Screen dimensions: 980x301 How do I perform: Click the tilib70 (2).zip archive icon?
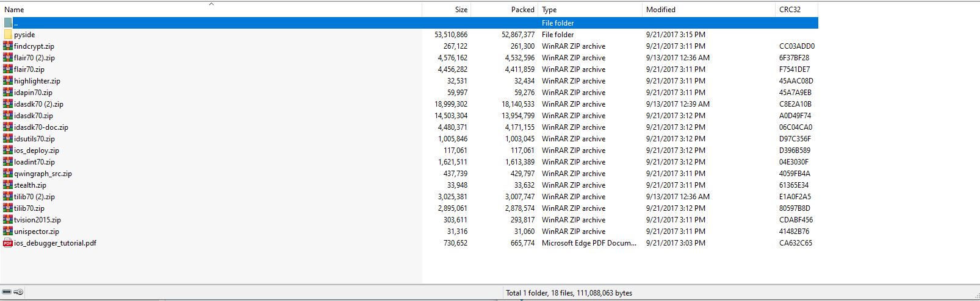point(8,196)
